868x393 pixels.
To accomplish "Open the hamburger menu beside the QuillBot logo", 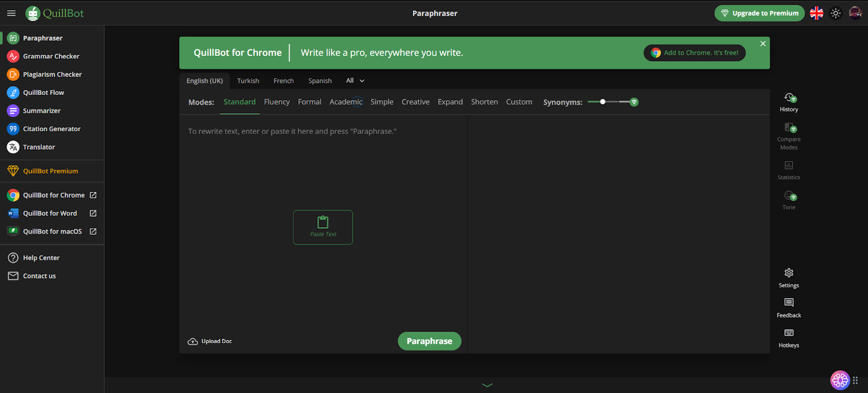I will coord(11,13).
